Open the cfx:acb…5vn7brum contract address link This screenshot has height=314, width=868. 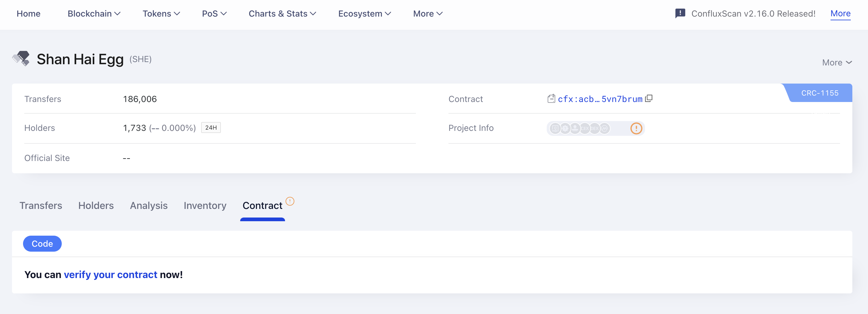[x=600, y=99]
